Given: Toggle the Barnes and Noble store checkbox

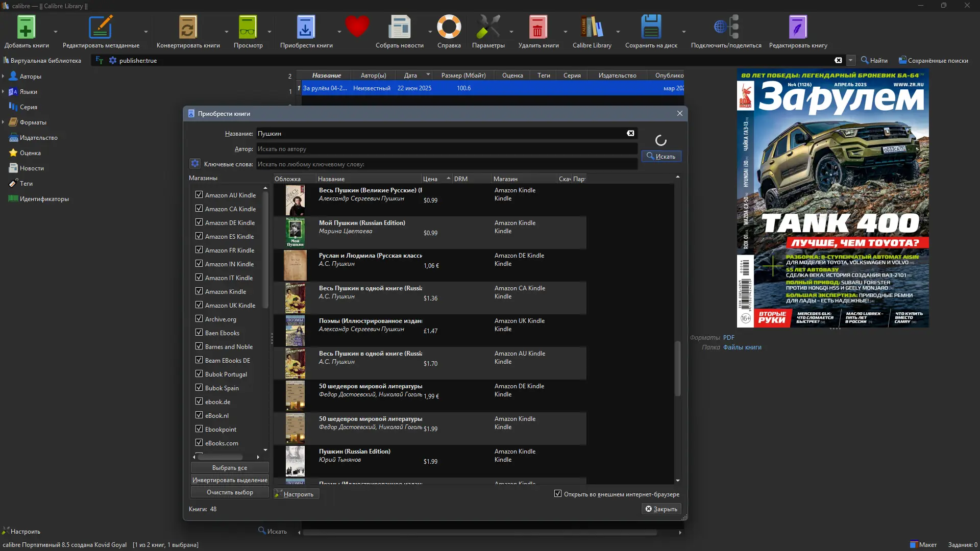Looking at the screenshot, I should (x=199, y=346).
